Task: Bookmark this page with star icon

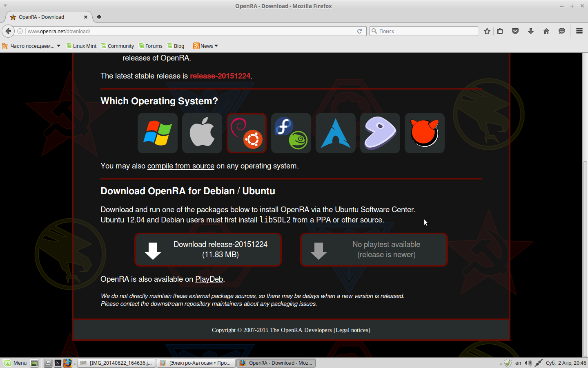Action: point(487,31)
